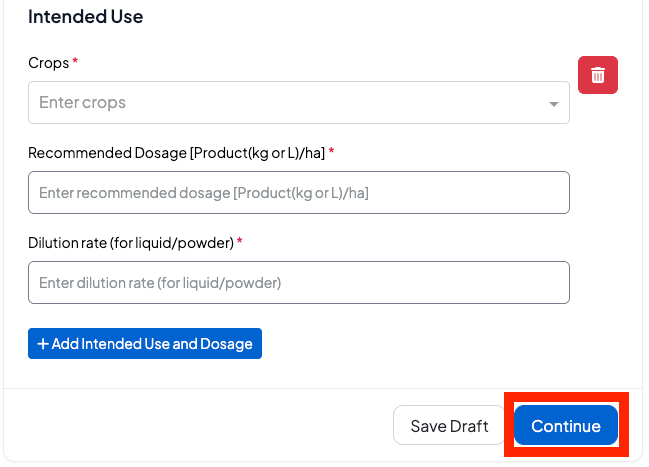The width and height of the screenshot is (649, 467).
Task: Select the Intended Use section heading
Action: point(85,17)
